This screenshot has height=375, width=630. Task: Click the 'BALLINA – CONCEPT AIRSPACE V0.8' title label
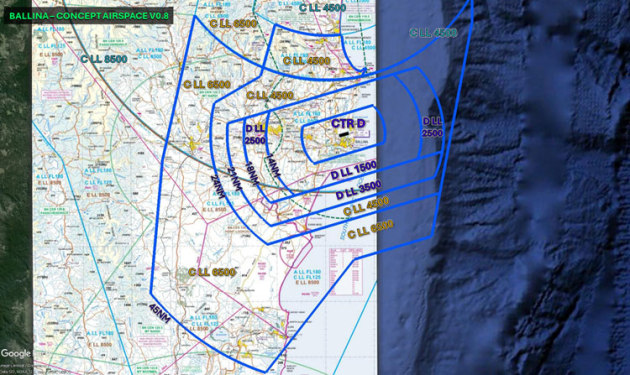(x=88, y=16)
